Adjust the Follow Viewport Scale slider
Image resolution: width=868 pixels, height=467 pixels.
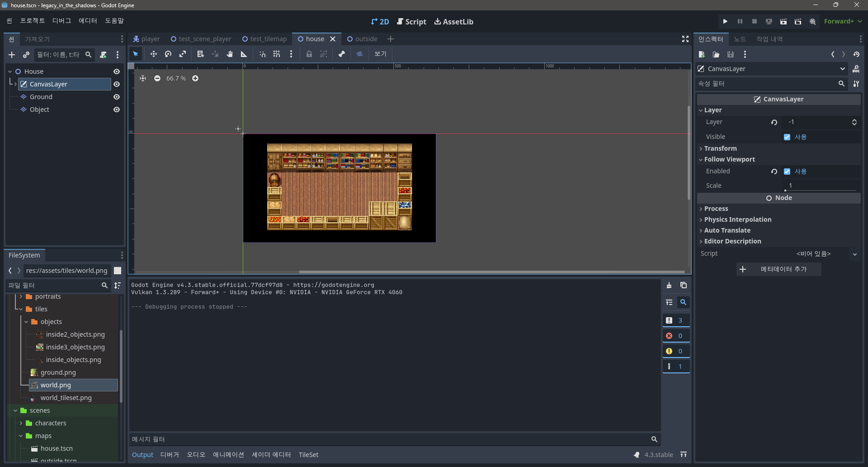821,191
